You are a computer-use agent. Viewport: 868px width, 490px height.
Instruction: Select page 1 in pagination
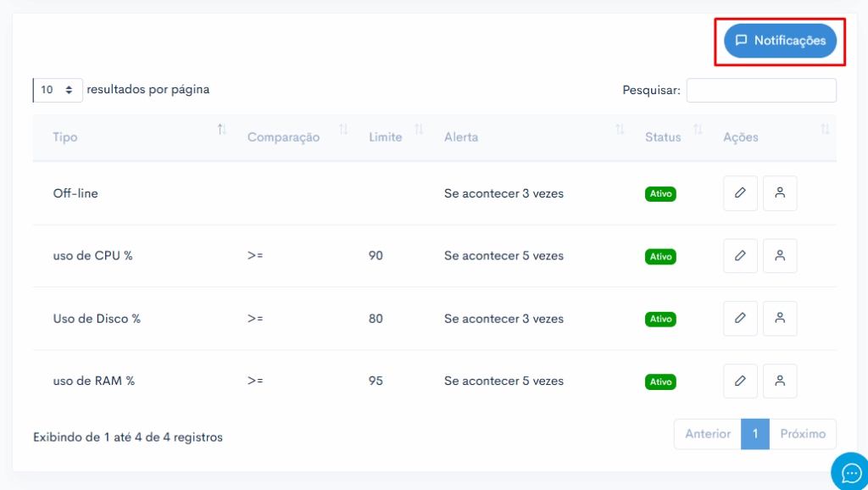point(755,434)
